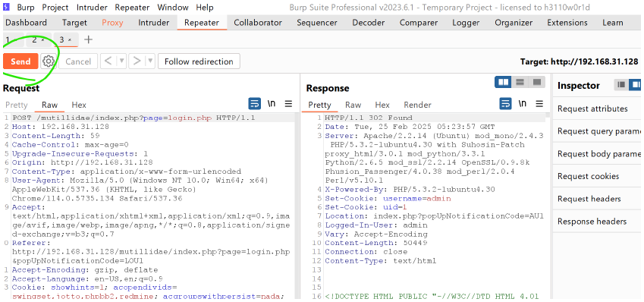
Task: Switch to the Target tab
Action: [74, 23]
